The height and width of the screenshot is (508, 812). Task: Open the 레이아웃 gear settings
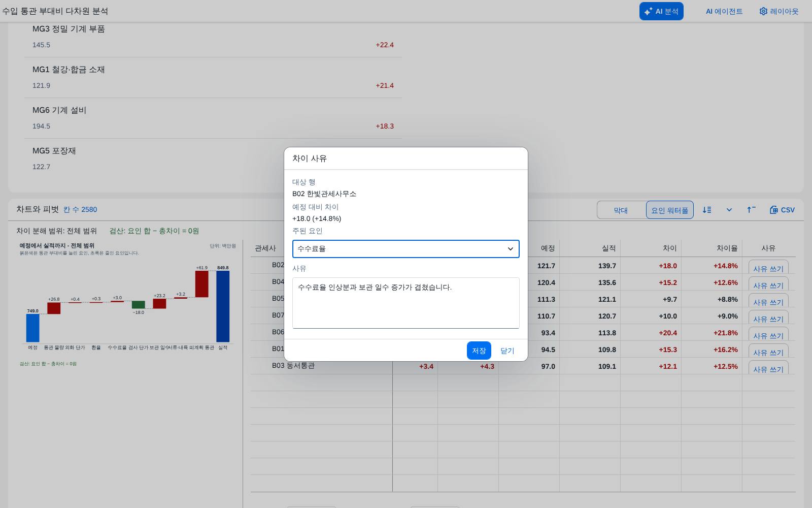click(779, 11)
